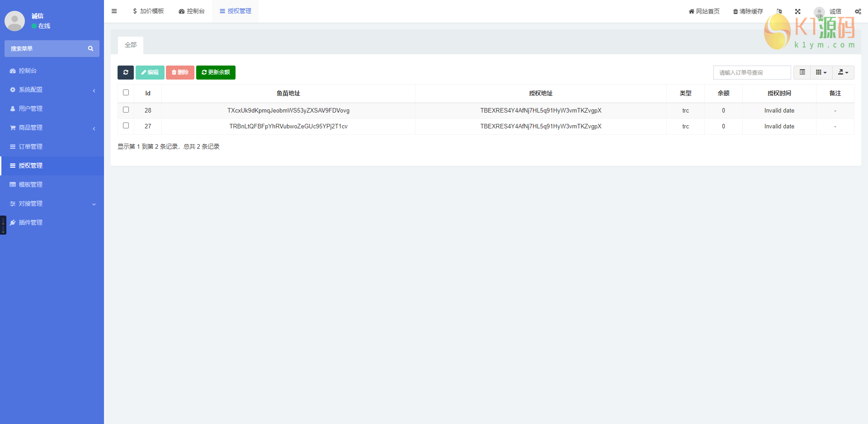Click the 余额 value 0 in row 27
This screenshot has width=868, height=424.
[x=723, y=127]
